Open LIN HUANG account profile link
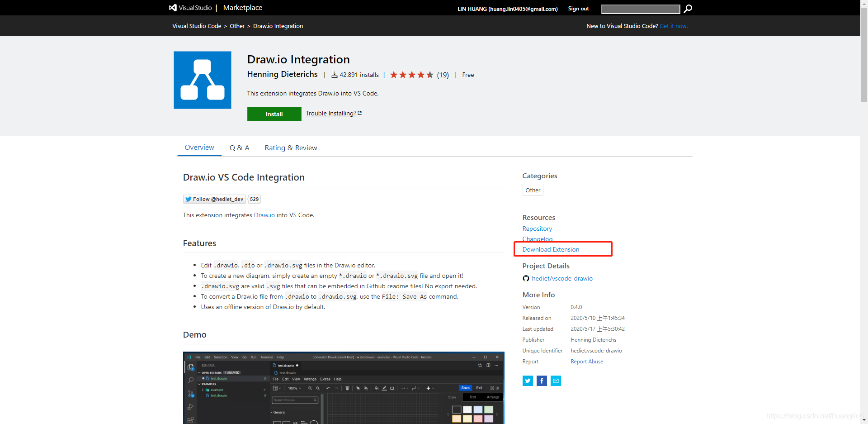 coord(507,9)
